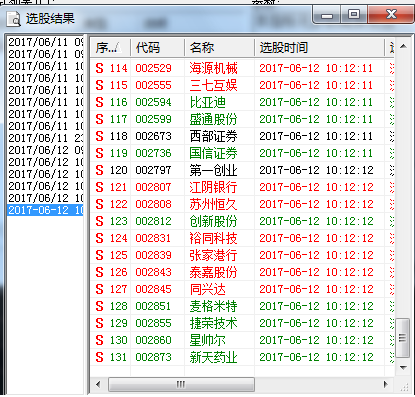
Task: Select stock 海源机械
Action: click(x=213, y=68)
